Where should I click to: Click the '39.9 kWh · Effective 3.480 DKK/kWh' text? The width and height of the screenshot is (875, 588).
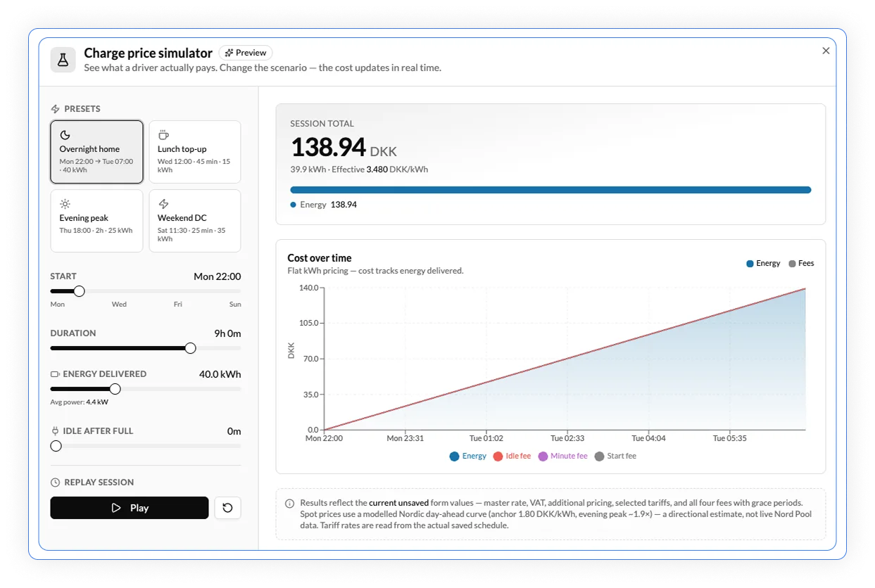click(x=359, y=170)
